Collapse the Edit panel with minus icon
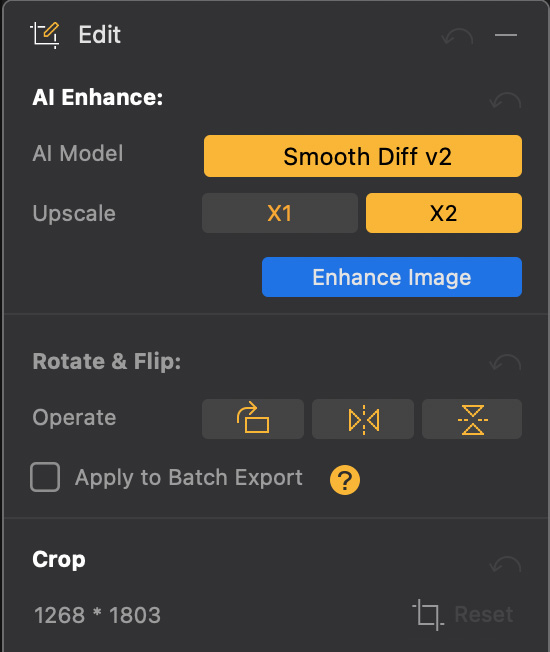 (506, 35)
